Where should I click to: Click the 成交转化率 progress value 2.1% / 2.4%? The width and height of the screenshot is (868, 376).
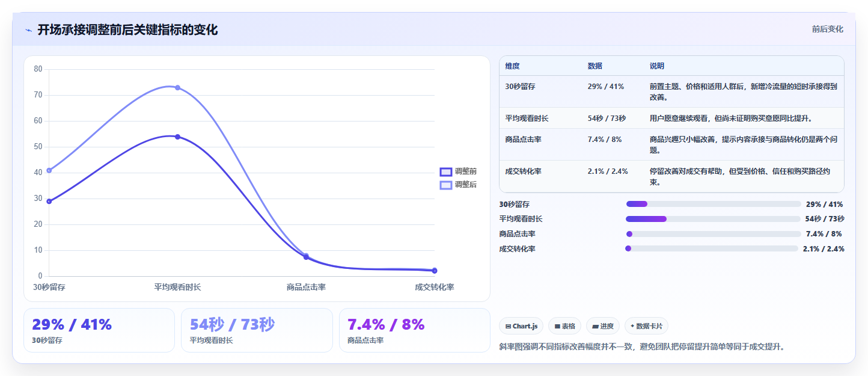824,248
